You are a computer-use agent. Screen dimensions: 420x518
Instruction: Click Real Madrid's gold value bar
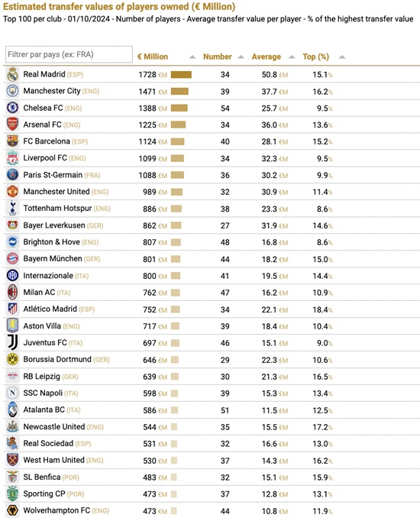click(x=181, y=75)
